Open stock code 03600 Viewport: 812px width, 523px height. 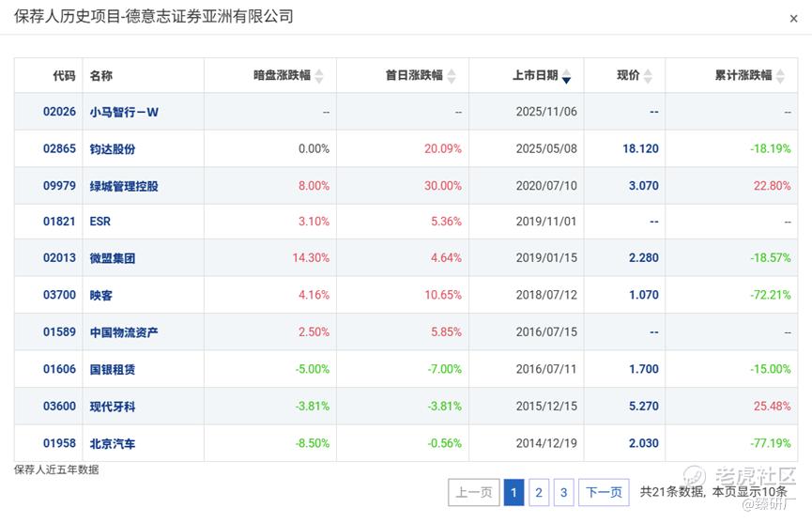click(59, 407)
